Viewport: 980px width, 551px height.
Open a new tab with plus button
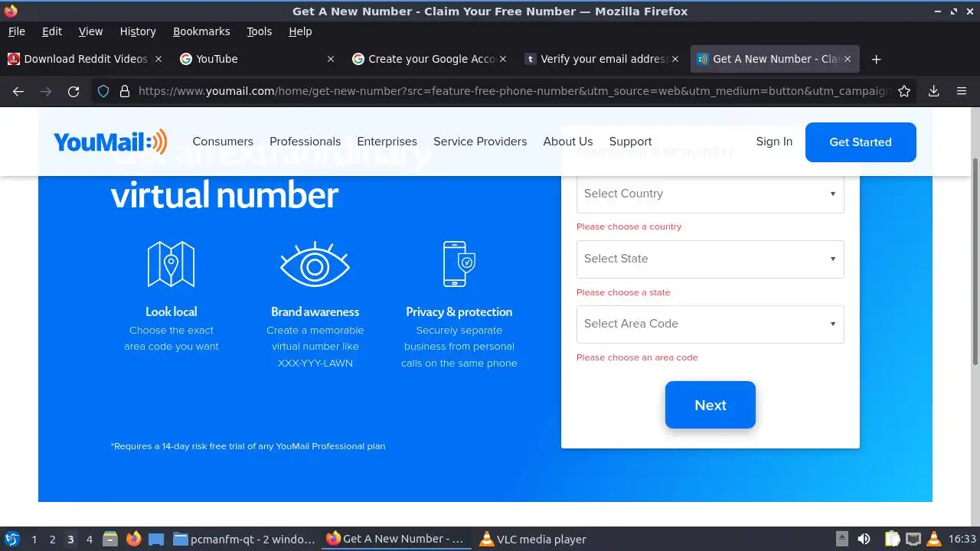tap(877, 59)
